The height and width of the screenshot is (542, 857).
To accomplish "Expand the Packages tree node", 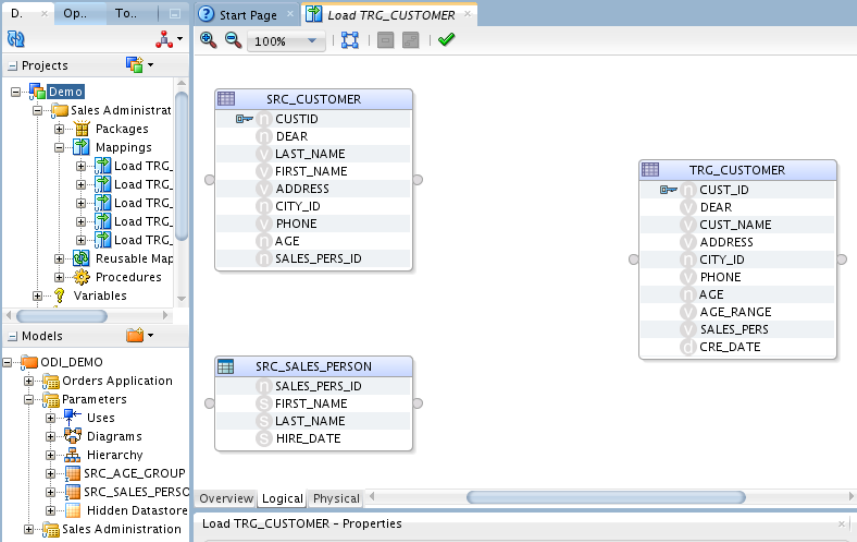I will coord(59,129).
